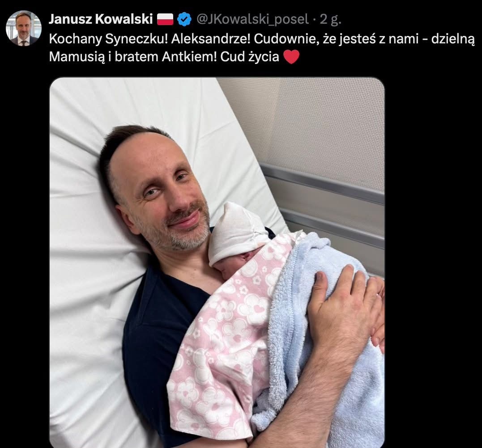Click the word dzielną ending first line
This screenshot has width=482, height=448.
point(453,39)
